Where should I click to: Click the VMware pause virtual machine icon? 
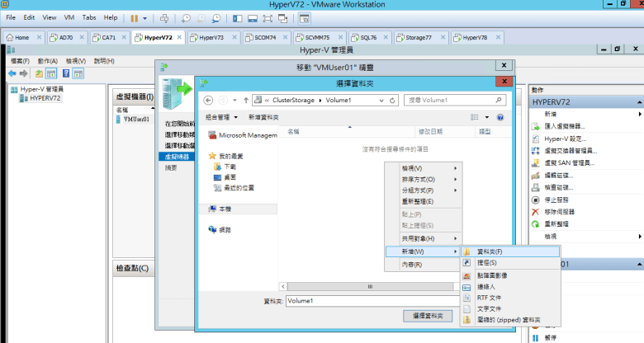[135, 17]
